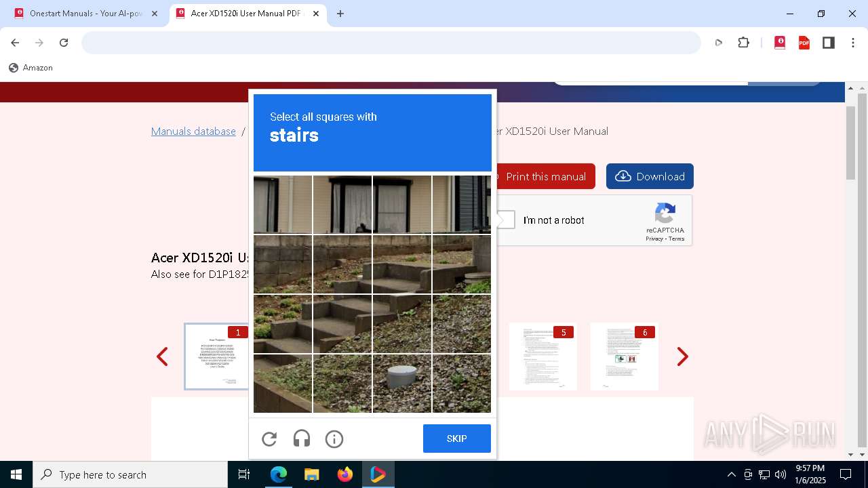This screenshot has height=488, width=868.
Task: Open browser three-dot menu
Action: (853, 43)
